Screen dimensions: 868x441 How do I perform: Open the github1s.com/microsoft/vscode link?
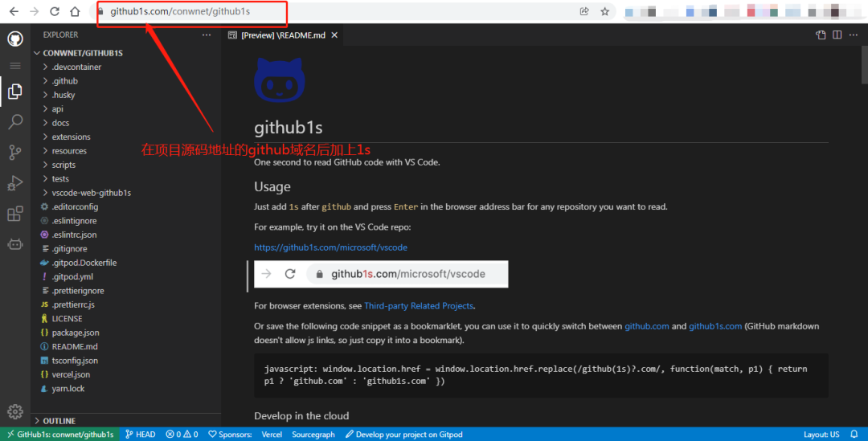click(330, 247)
